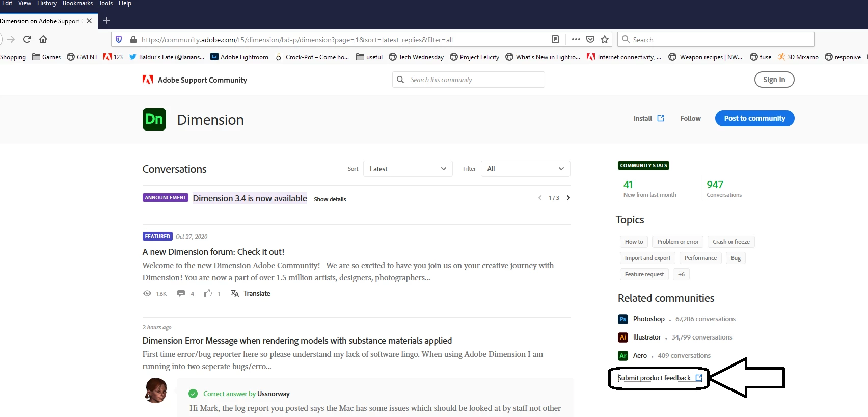
Task: Open the 3D Mixamo bookmark
Action: pos(798,57)
